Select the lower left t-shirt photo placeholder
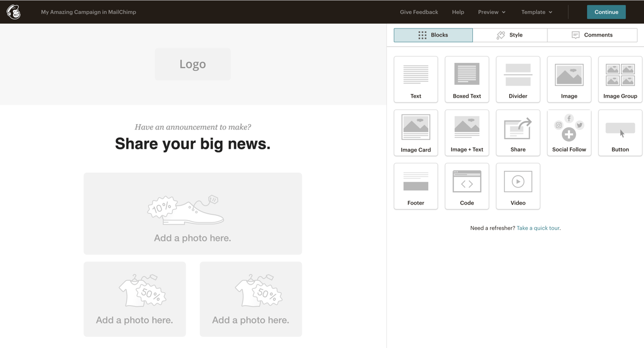The height and width of the screenshot is (348, 644). click(135, 299)
